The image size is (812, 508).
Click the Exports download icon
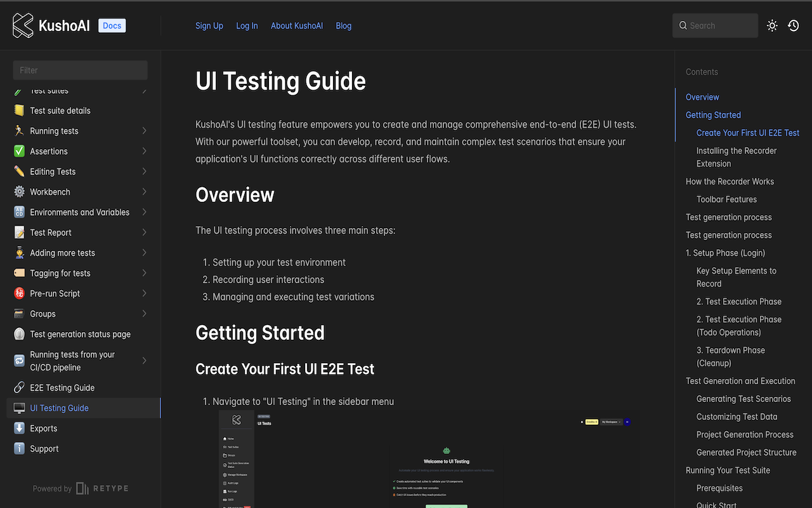(x=19, y=428)
